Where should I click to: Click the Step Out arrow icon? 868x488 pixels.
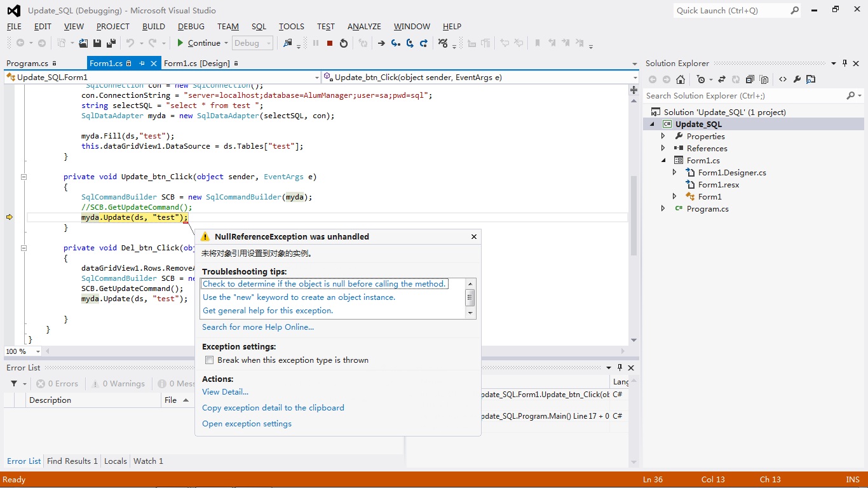pyautogui.click(x=424, y=43)
